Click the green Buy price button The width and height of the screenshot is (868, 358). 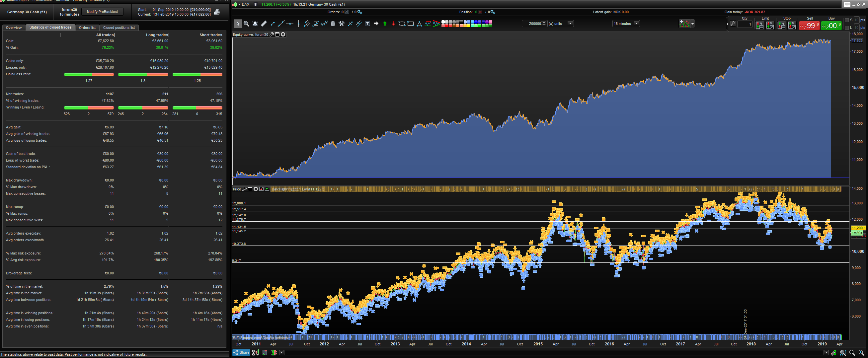(x=831, y=25)
